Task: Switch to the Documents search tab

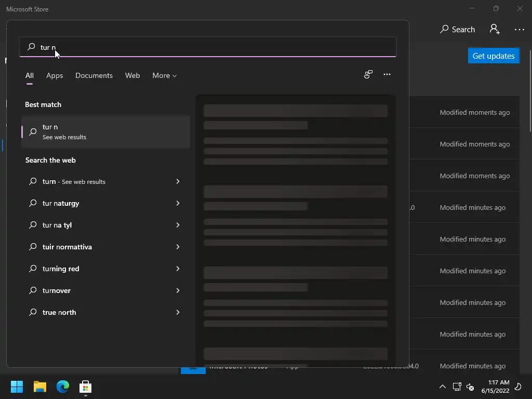Action: point(94,75)
